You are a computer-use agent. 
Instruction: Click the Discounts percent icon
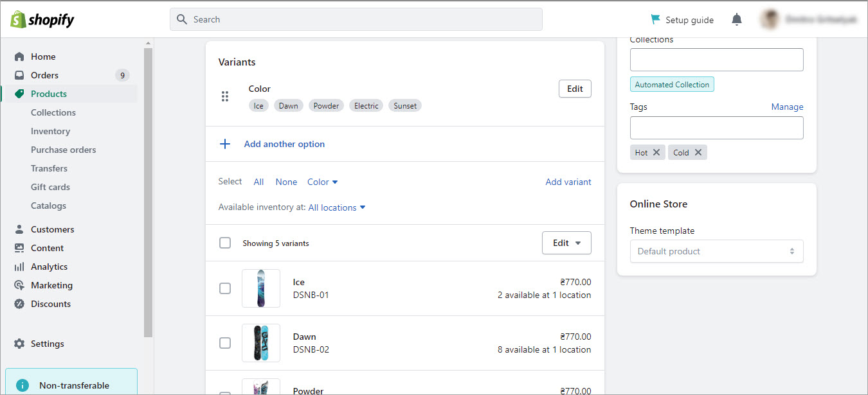click(x=19, y=304)
